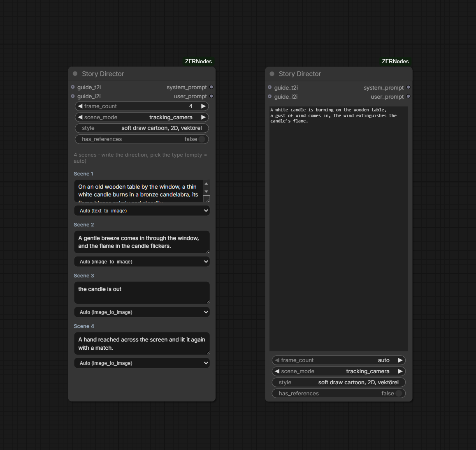476x450 pixels.
Task: Increase frame_count on left node
Action: click(x=203, y=106)
